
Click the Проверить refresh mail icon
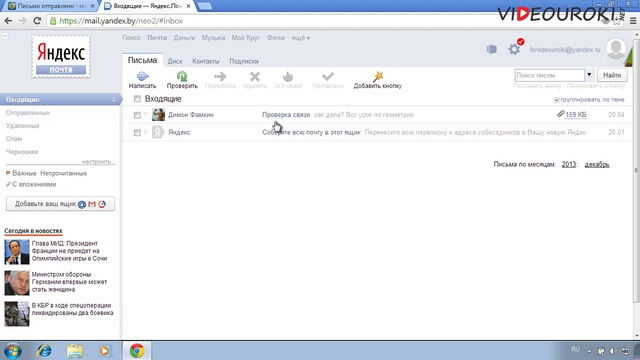click(182, 76)
